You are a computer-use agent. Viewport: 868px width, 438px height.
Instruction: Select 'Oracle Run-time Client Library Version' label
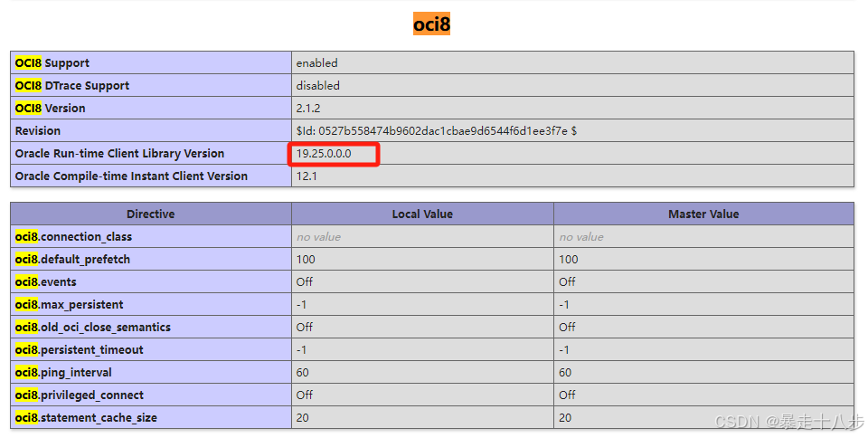tap(119, 154)
